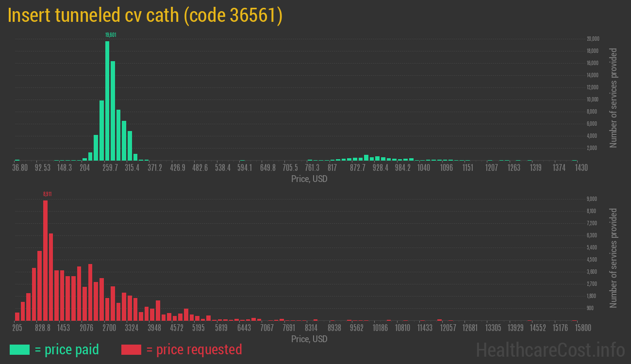Click 'Price, USD' label under the red chart

(309, 339)
